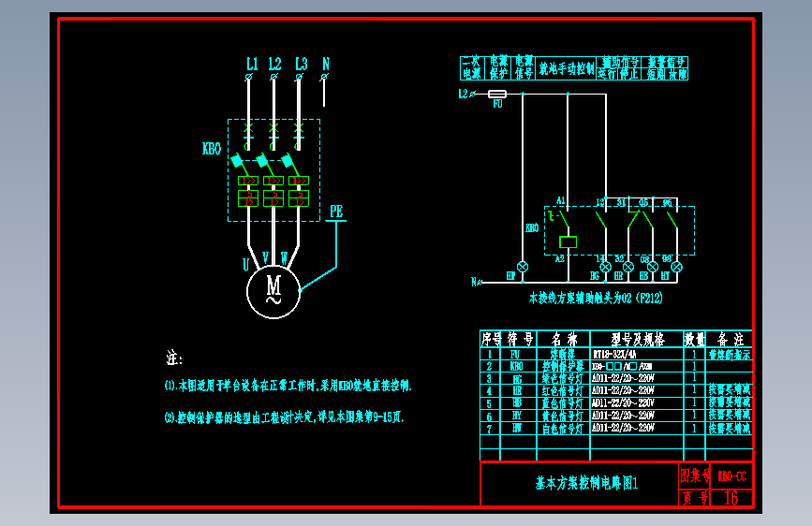Click the KBO label beside main circuit breaker box
Viewport: 812px width, 526px height.
(212, 149)
